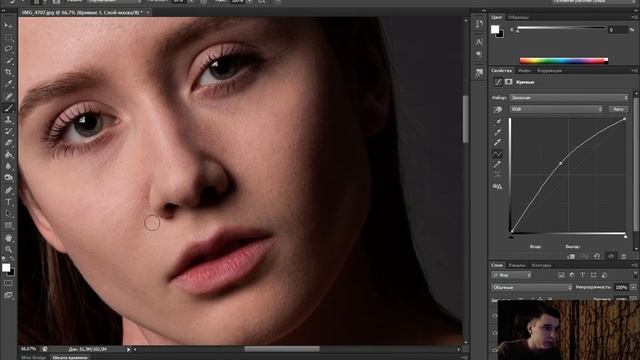Pick the gray point eyedropper in Curves

coord(498,132)
